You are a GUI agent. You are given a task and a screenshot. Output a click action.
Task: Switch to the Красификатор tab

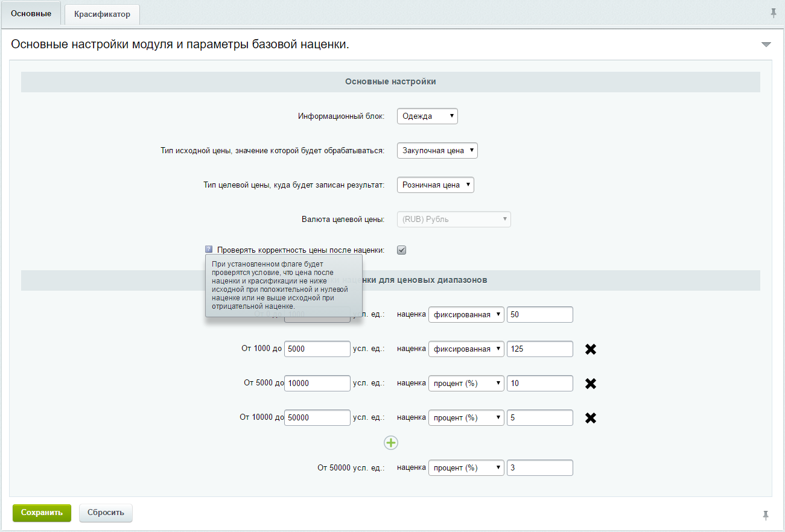(x=102, y=14)
